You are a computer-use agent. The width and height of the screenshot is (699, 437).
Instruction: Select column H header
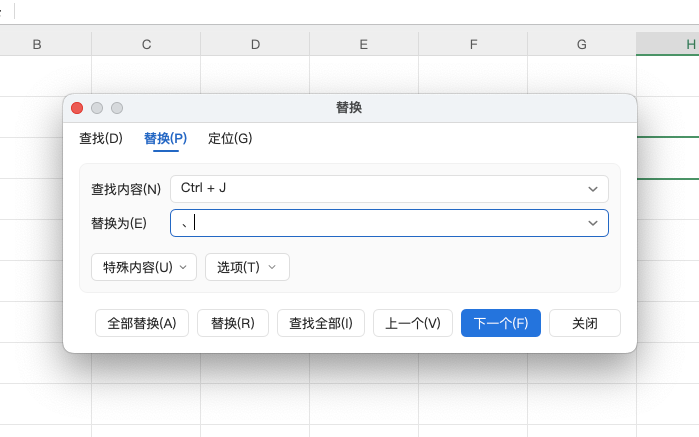pyautogui.click(x=690, y=44)
